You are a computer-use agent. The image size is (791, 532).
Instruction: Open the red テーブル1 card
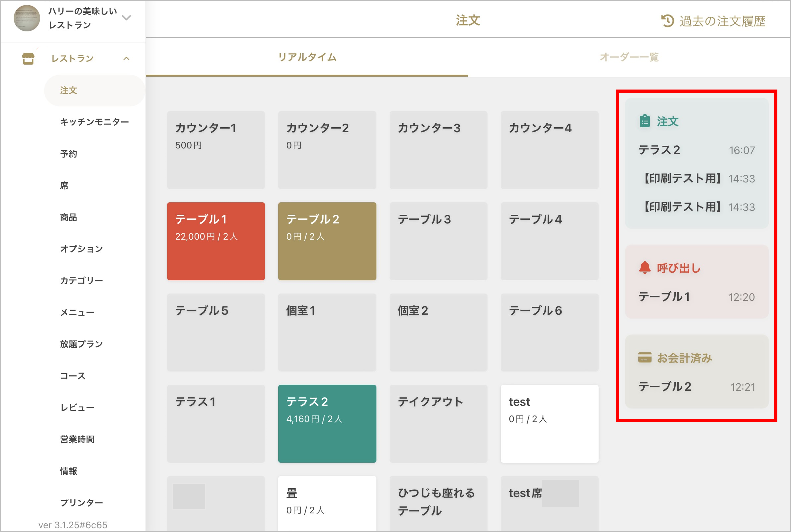[216, 241]
